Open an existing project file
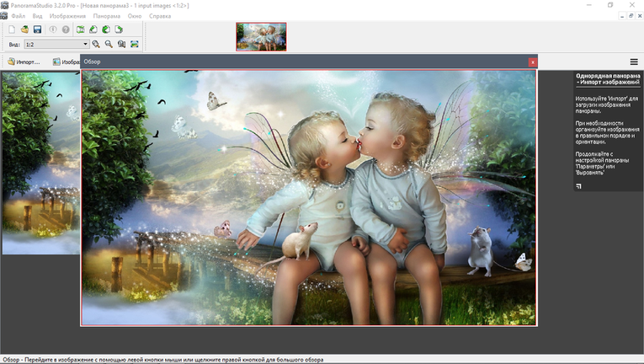Image resolution: width=644 pixels, height=364 pixels. 24,29
